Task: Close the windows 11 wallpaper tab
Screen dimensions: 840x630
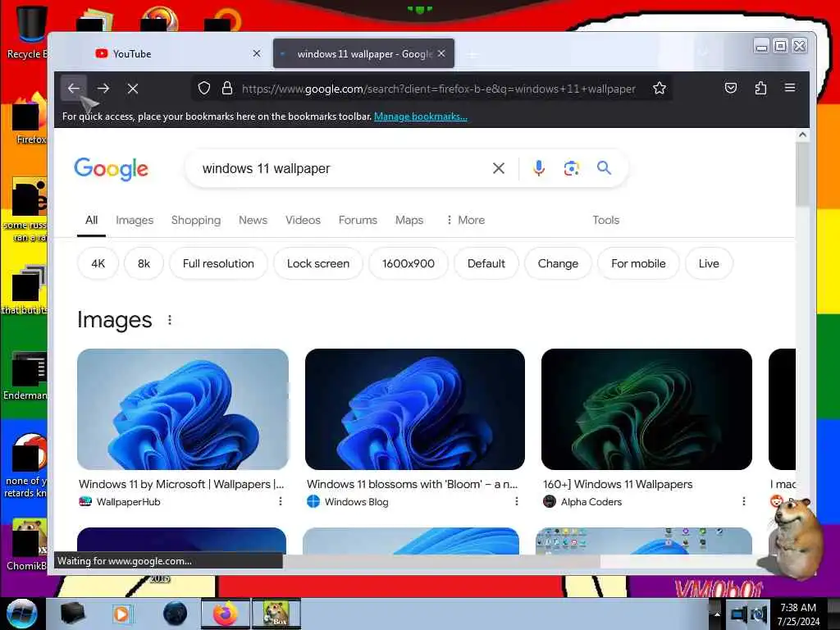Action: point(441,53)
